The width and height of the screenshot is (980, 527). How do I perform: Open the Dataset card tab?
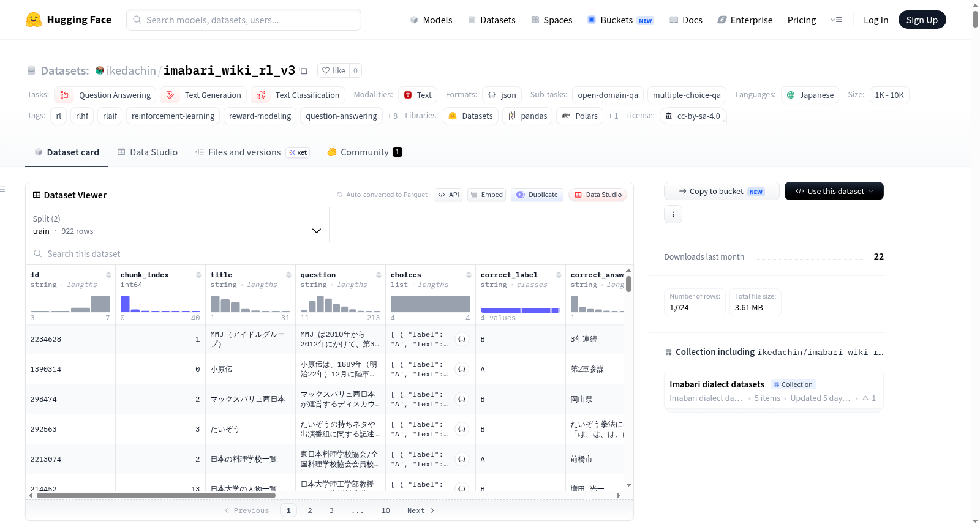66,152
